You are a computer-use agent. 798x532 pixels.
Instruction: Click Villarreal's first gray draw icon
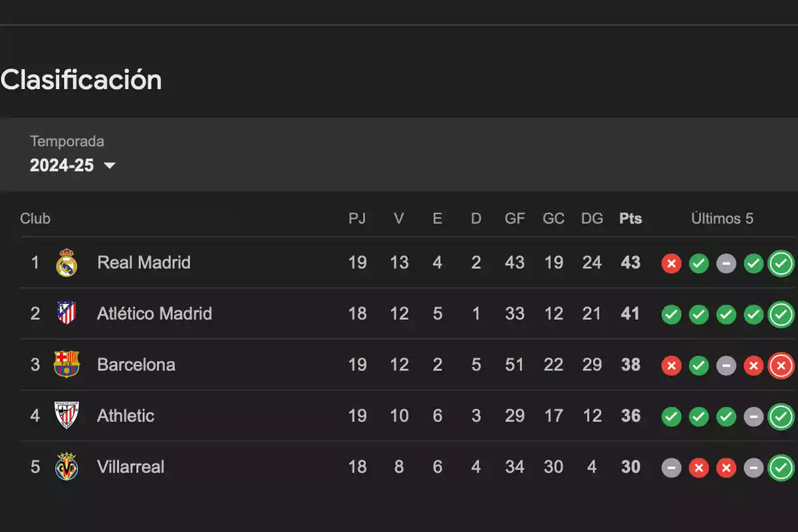click(672, 467)
